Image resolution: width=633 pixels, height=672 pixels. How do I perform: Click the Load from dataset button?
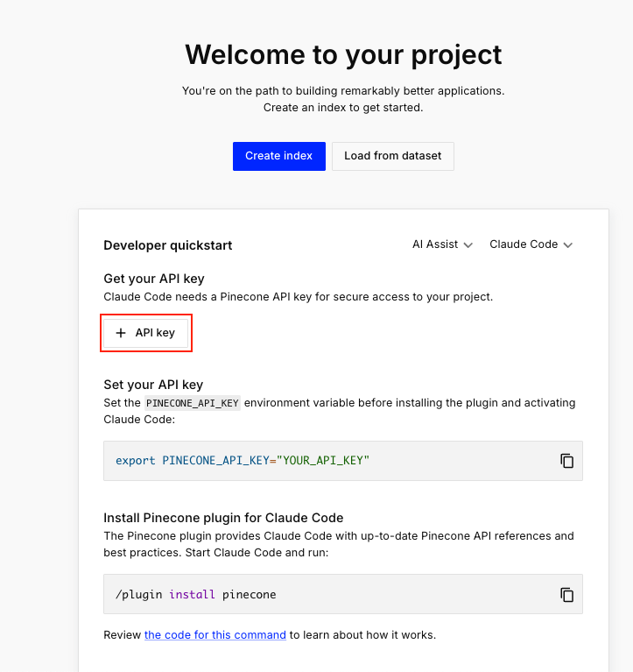click(392, 156)
